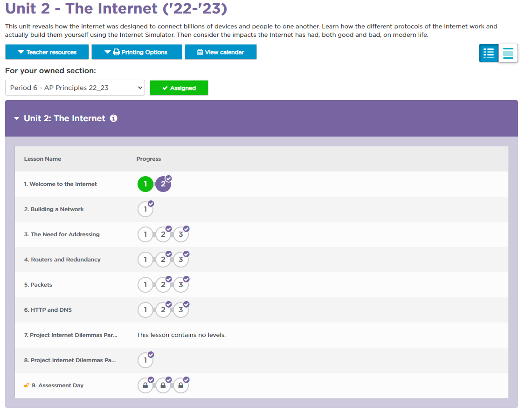
Task: Open green level 1 bubble in Welcome to the Internet
Action: click(x=145, y=184)
